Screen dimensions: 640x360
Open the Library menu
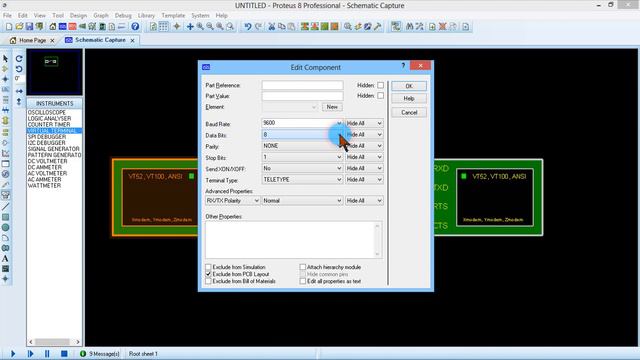click(146, 16)
